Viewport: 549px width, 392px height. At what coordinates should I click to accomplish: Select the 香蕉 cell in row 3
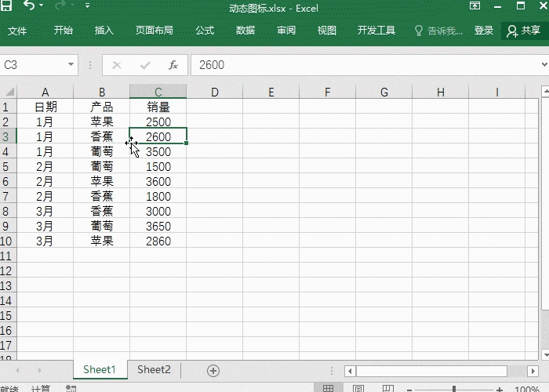click(101, 136)
